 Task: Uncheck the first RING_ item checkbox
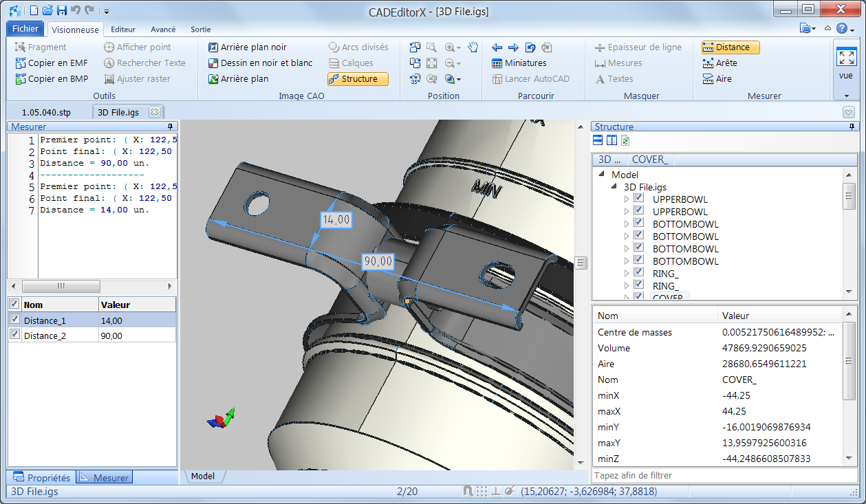coord(638,273)
